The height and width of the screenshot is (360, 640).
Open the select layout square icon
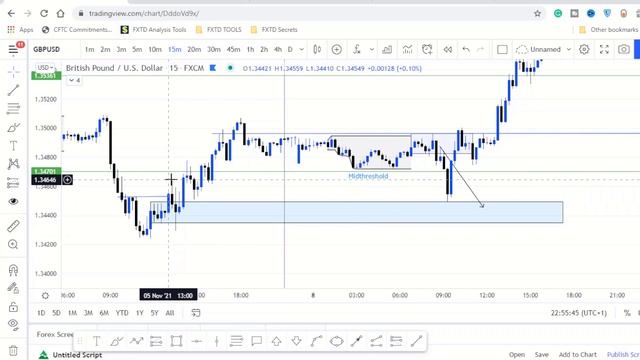coord(502,49)
